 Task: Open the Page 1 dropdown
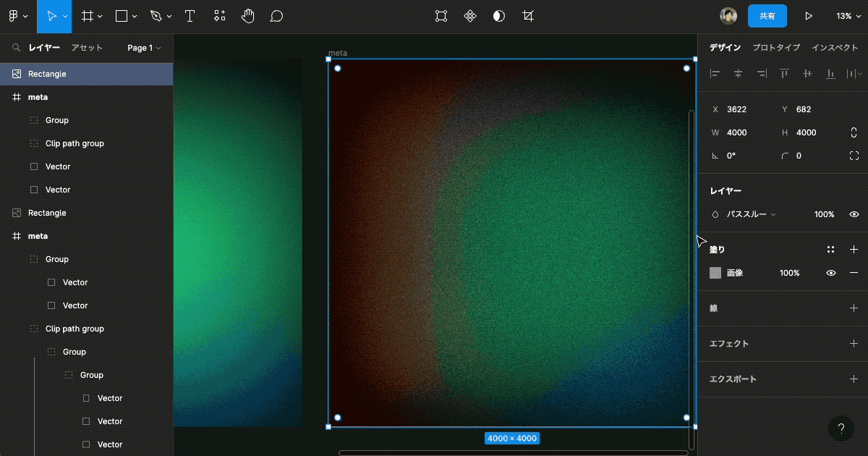coord(145,48)
